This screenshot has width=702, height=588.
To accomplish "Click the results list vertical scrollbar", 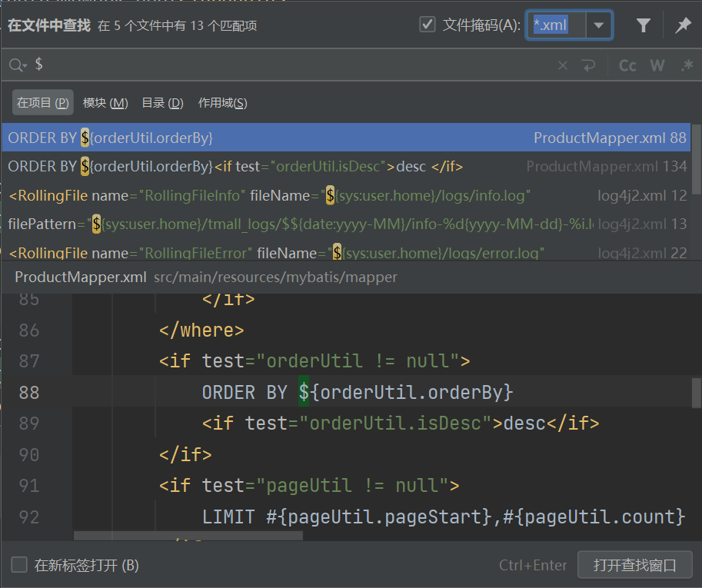I will click(696, 159).
